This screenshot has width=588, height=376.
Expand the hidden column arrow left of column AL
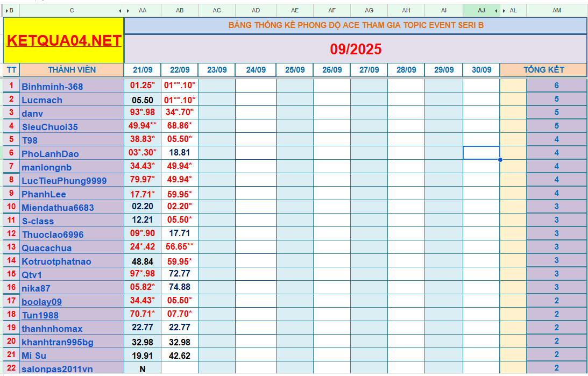[x=504, y=11]
